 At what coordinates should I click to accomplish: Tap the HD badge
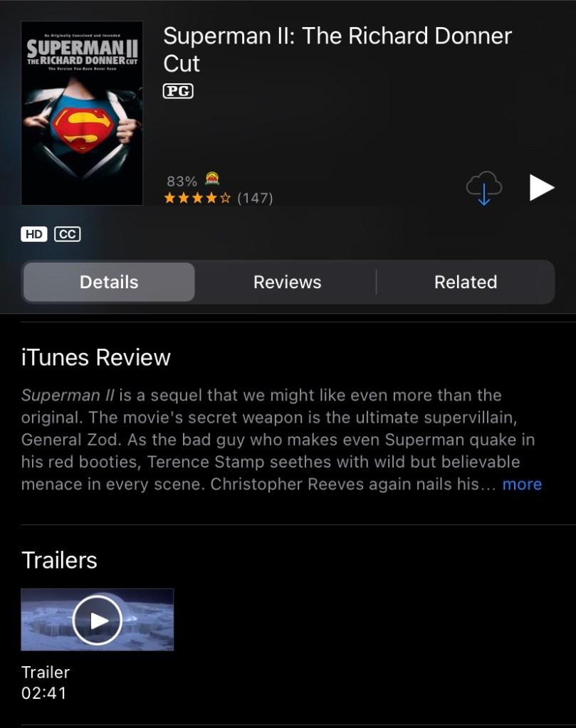(x=34, y=234)
